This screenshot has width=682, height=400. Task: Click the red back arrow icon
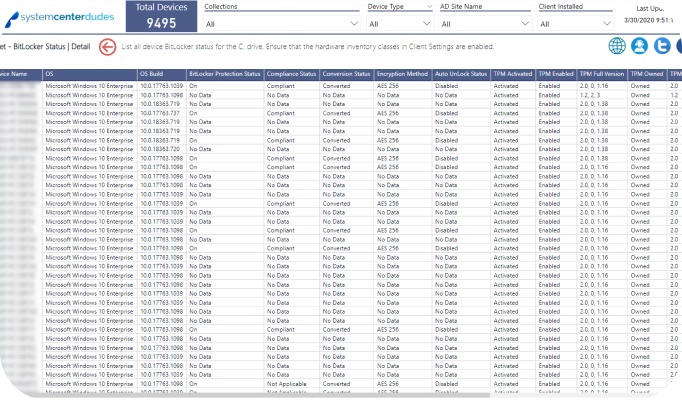107,47
